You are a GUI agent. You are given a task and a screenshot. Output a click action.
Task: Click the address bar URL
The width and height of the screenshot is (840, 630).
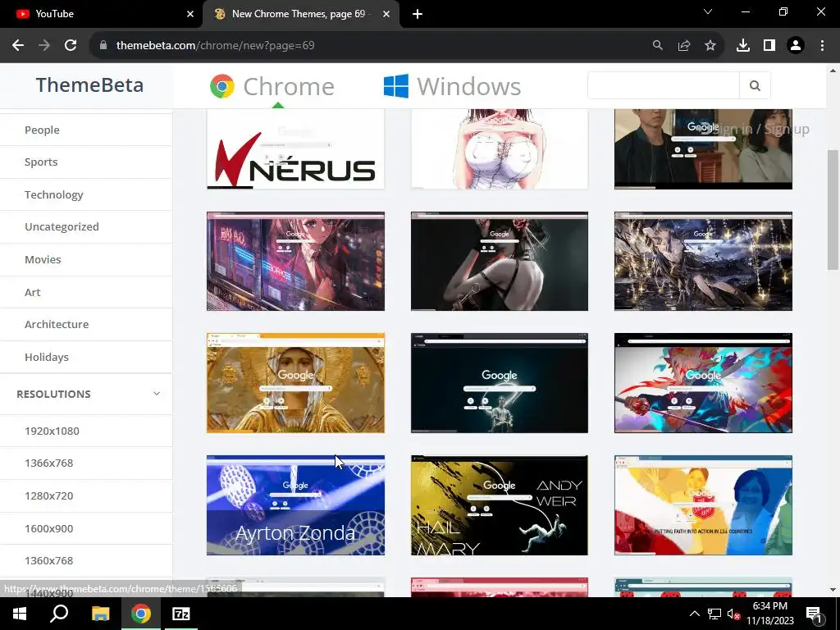coord(216,46)
